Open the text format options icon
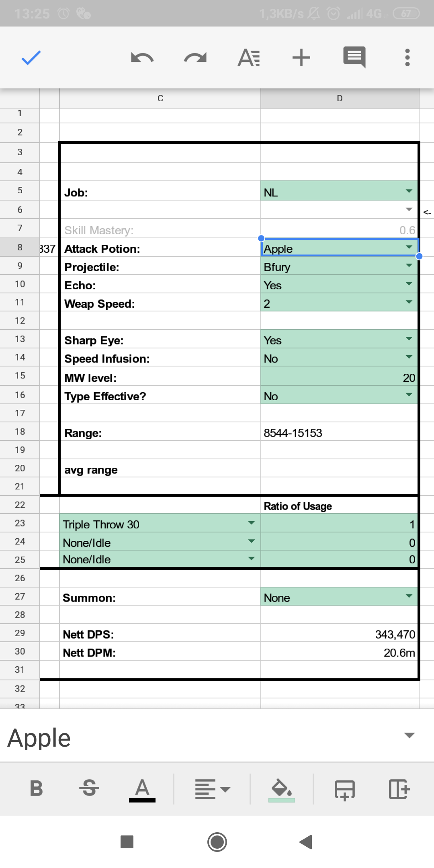Viewport: 434px width, 868px height. pos(249,58)
